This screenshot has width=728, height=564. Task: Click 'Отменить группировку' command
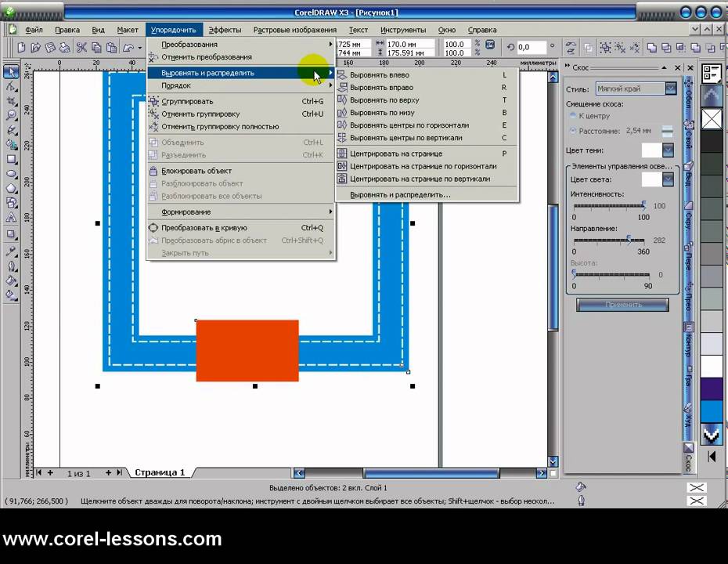(x=241, y=114)
